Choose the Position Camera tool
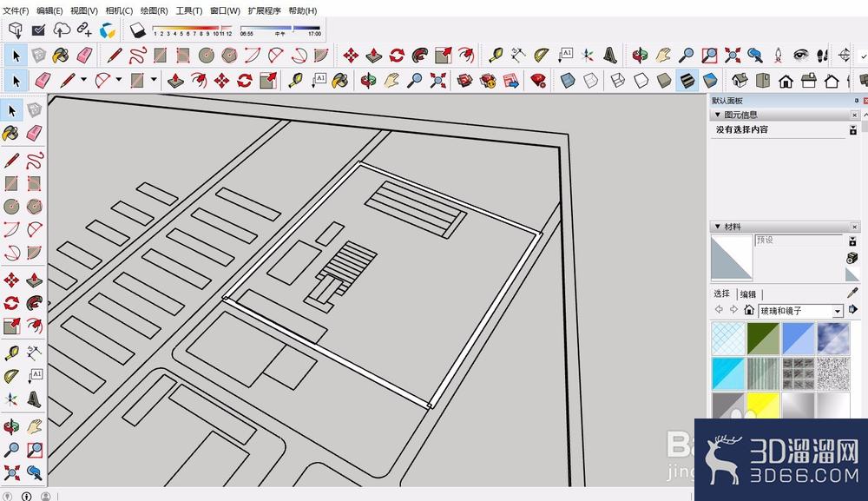This screenshot has height=501, width=868. [x=779, y=55]
